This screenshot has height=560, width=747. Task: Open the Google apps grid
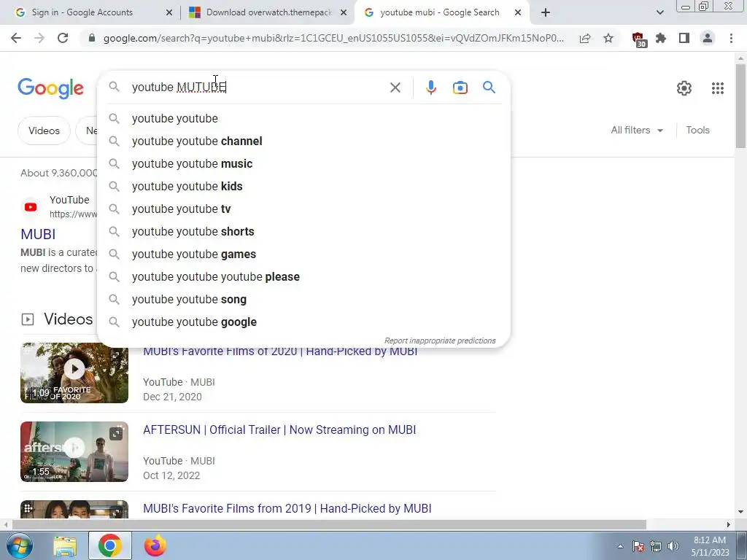click(718, 87)
